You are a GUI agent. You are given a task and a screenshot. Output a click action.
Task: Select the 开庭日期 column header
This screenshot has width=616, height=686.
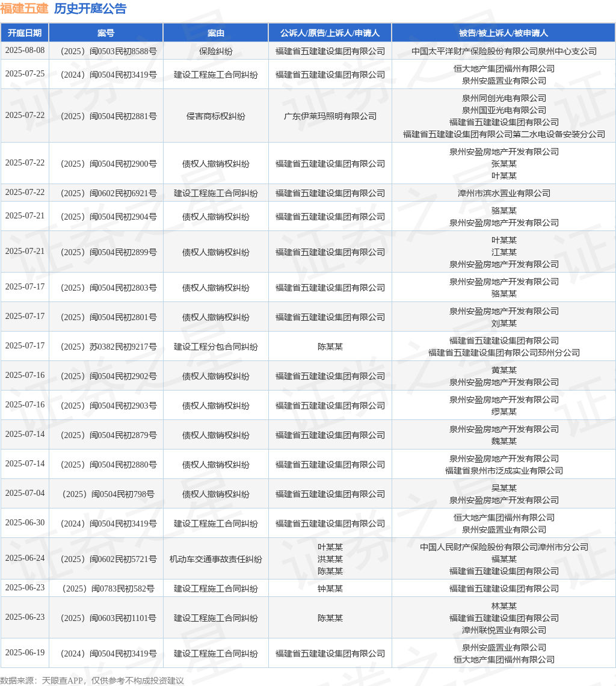25,33
